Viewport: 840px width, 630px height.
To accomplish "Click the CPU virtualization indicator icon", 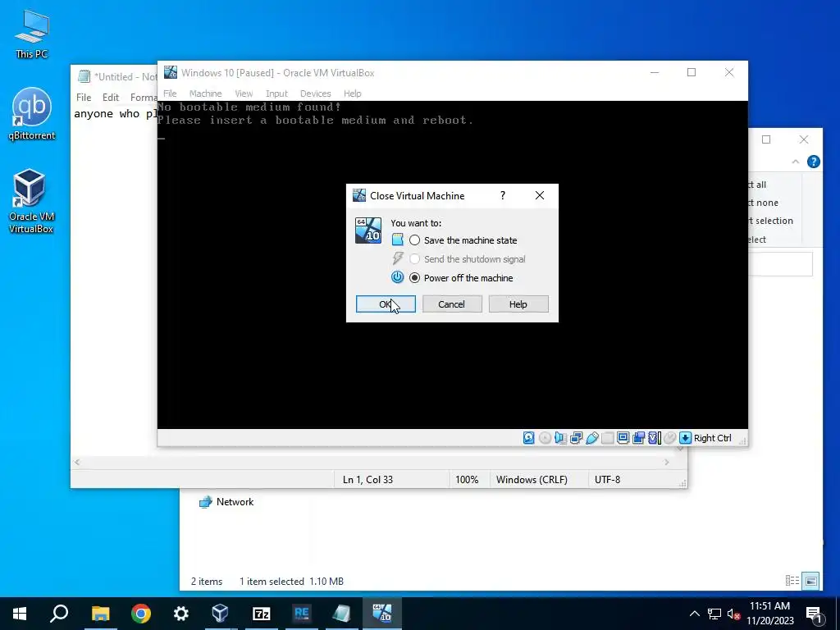I will click(x=655, y=438).
